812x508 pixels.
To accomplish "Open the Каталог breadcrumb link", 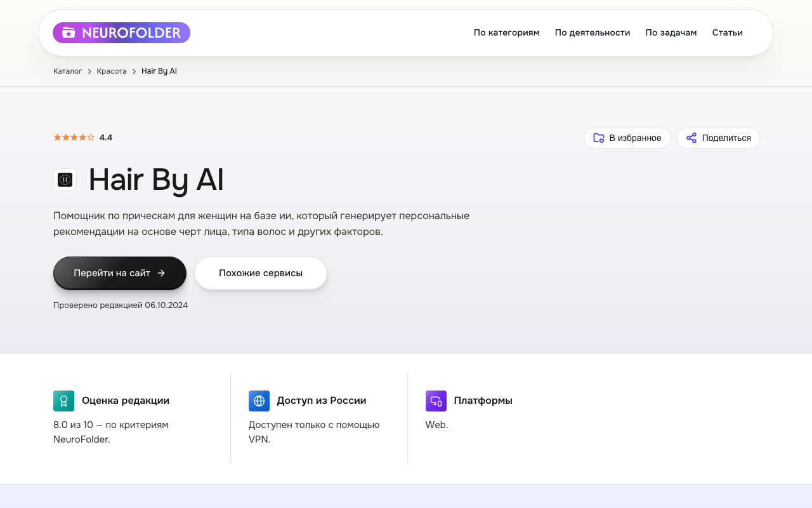I will pos(68,71).
